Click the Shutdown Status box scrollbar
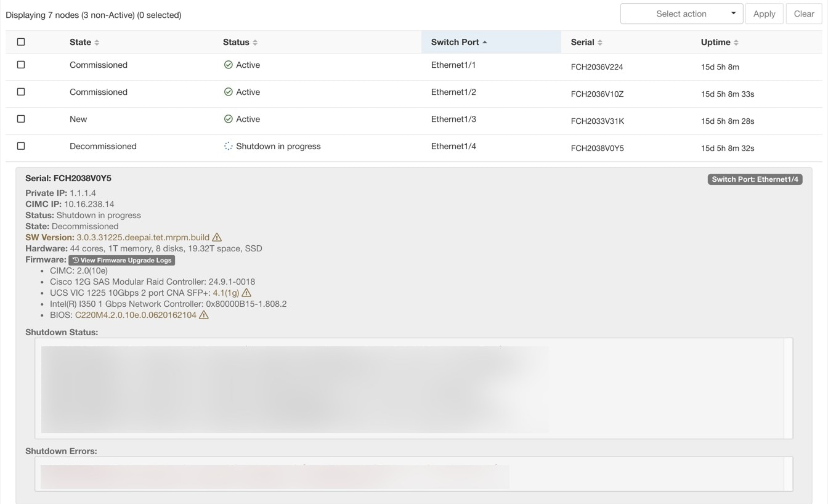This screenshot has height=504, width=828. pos(788,388)
